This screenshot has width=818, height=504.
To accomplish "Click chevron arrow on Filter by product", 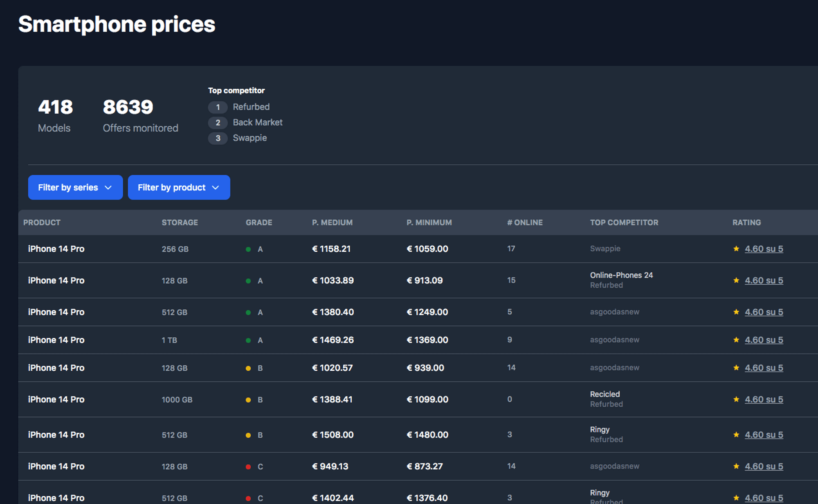I will point(216,188).
